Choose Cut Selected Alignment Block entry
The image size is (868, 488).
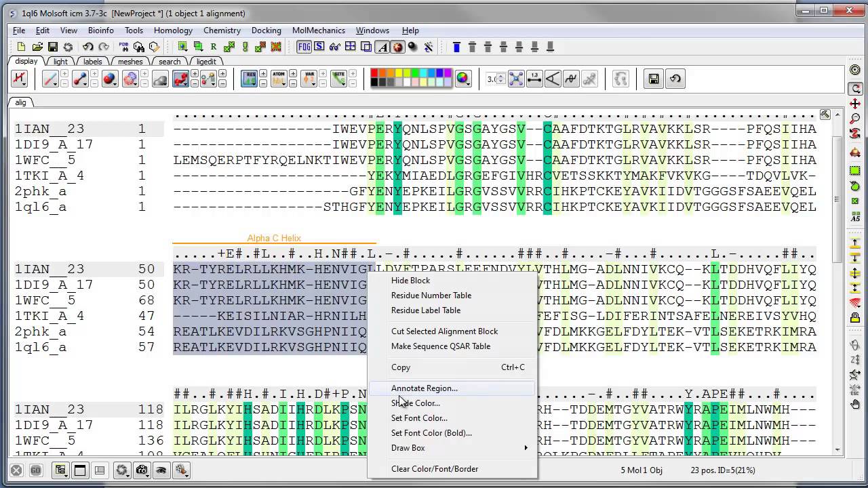click(x=452, y=331)
